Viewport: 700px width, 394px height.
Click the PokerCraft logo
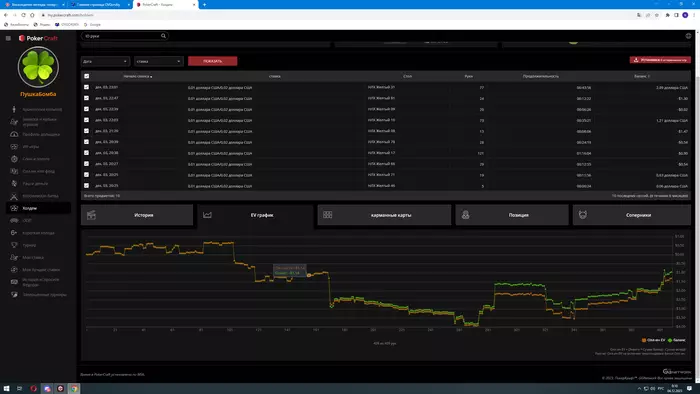click(38, 38)
